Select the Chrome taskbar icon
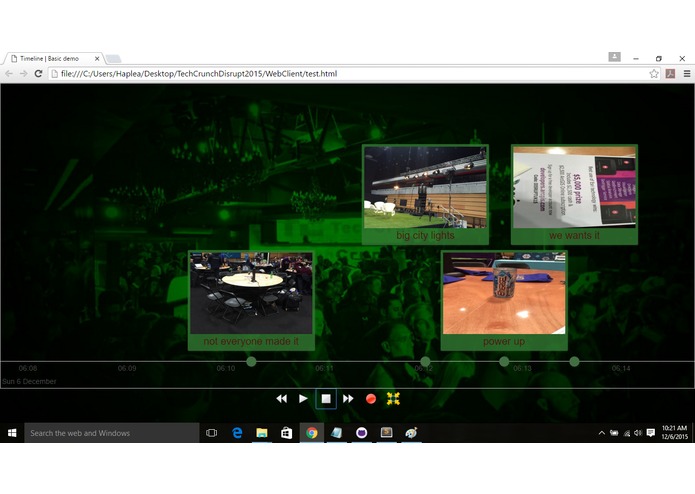The height and width of the screenshot is (494, 695). pos(312,433)
